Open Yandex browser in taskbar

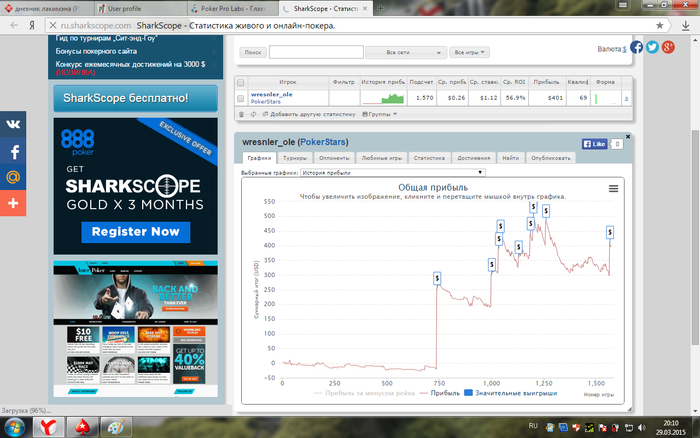point(48,428)
